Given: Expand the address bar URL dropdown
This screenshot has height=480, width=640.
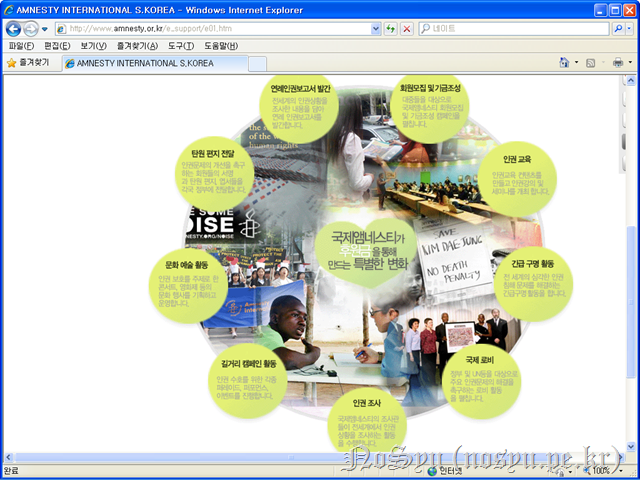Looking at the screenshot, I should [375, 29].
